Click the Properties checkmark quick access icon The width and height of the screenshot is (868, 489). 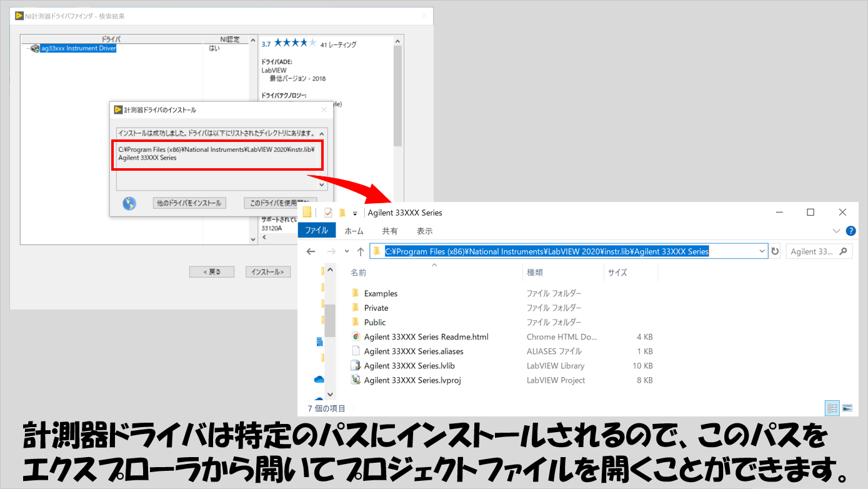329,213
